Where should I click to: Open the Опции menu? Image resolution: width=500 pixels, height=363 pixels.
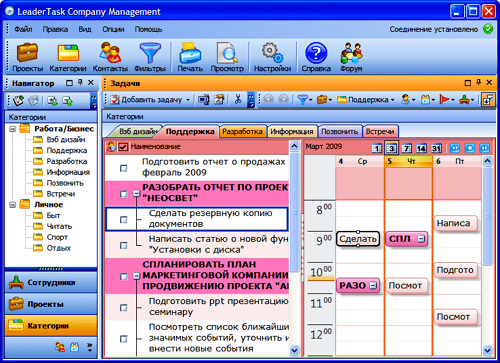[113, 29]
